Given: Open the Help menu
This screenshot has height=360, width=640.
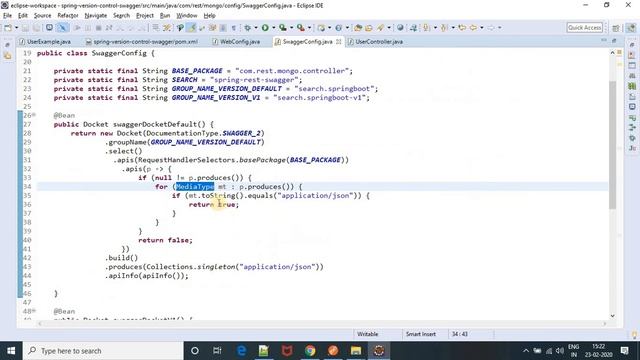Looking at the screenshot, I should (209, 16).
